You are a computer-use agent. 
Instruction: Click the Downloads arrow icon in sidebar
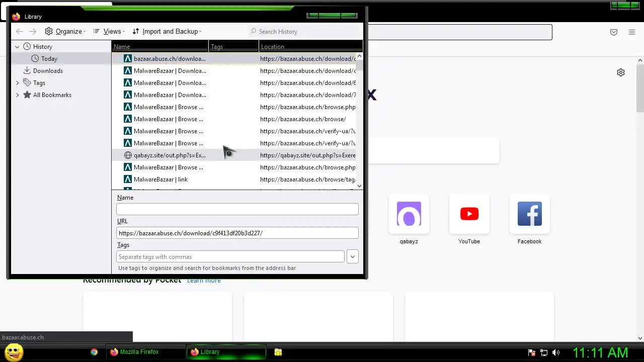[27, 71]
